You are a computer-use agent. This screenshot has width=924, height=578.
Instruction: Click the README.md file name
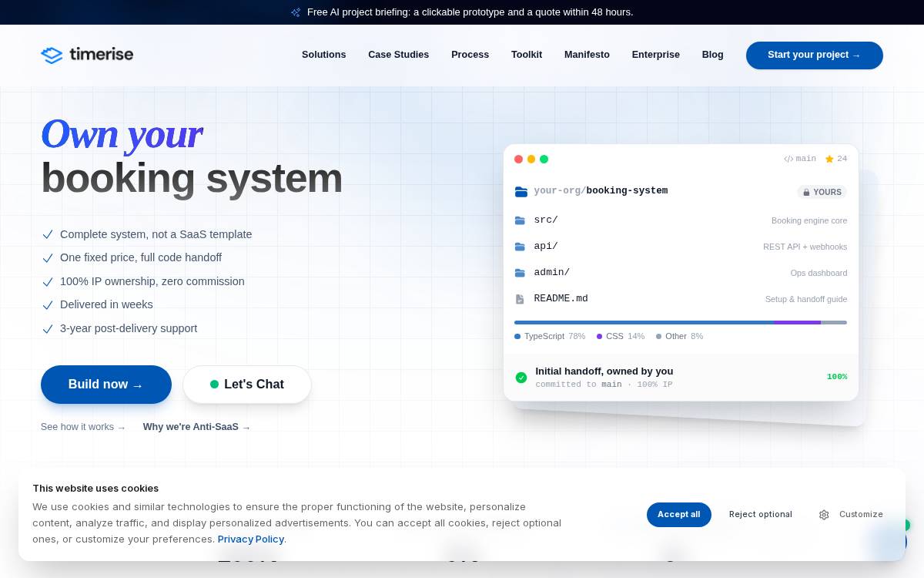[561, 299]
